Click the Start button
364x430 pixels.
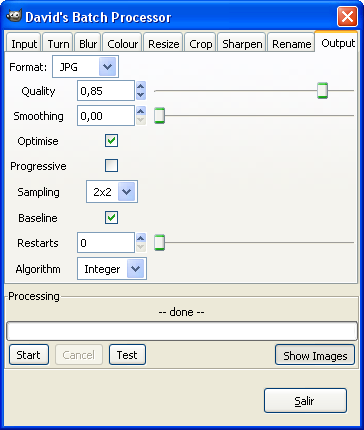point(29,355)
